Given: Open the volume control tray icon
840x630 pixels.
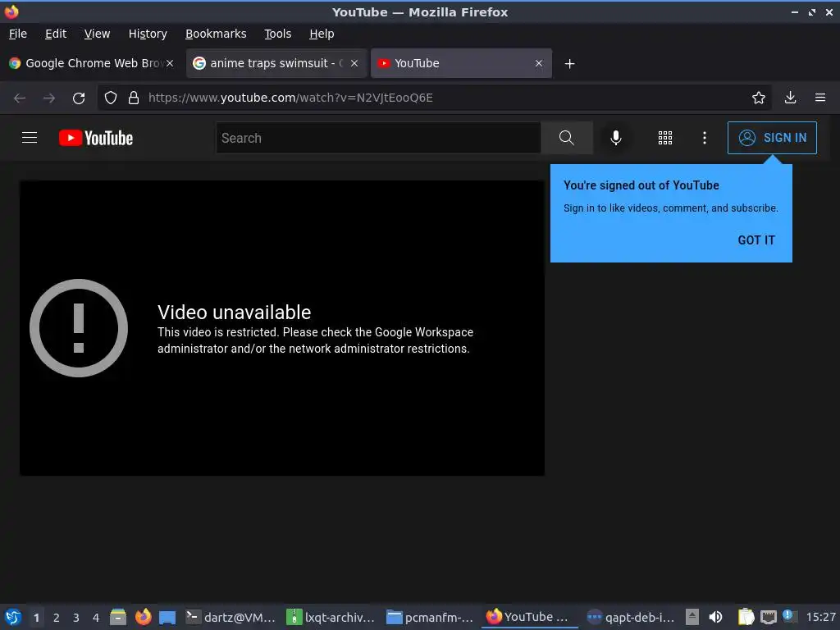Looking at the screenshot, I should (x=715, y=617).
